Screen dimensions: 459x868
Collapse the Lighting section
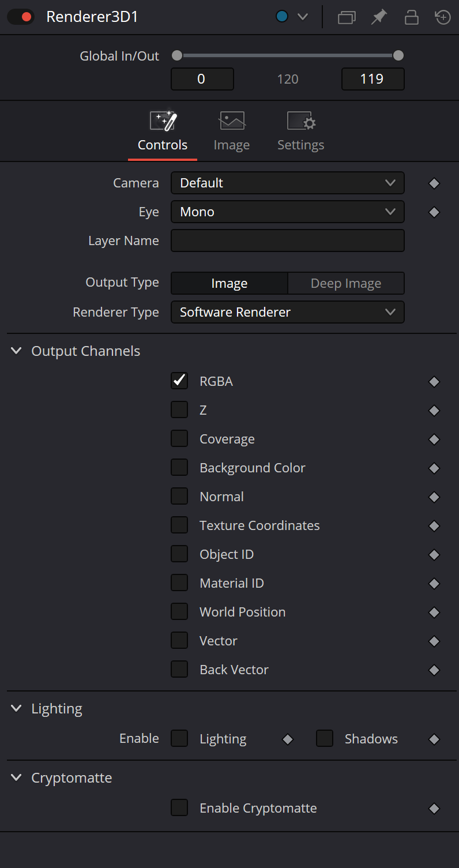click(17, 708)
